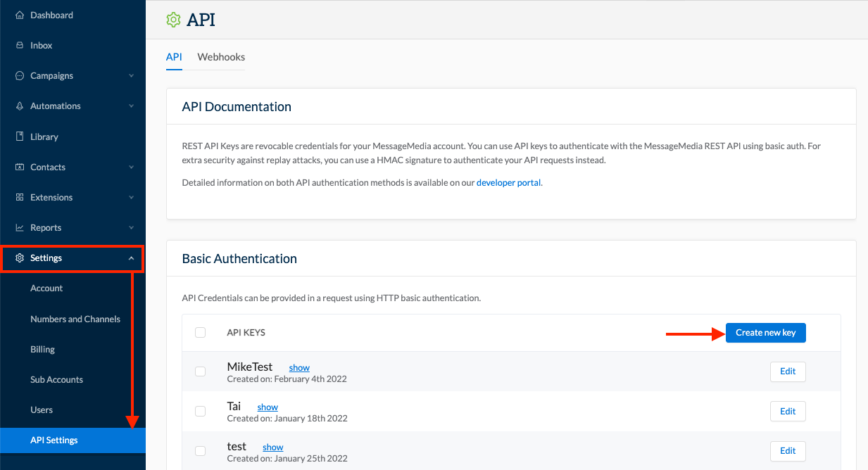This screenshot has height=470, width=868.
Task: Click the Campaigns speech bubble icon
Action: pyautogui.click(x=20, y=75)
